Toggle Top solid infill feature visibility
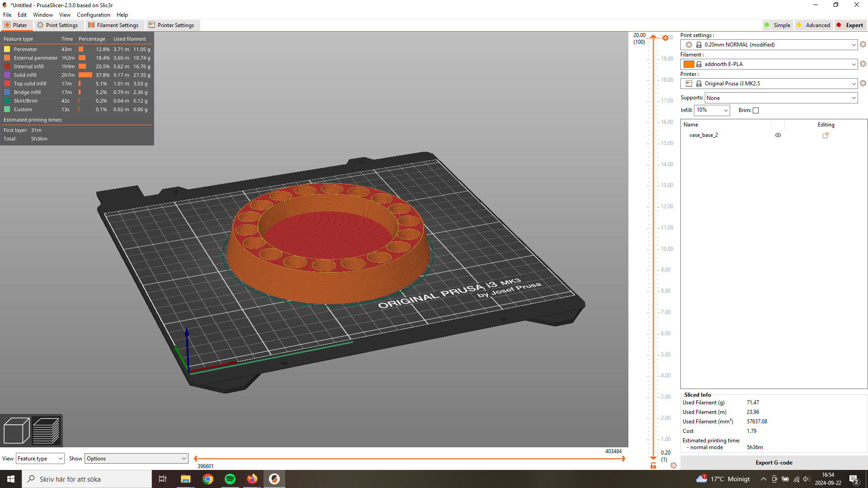The height and width of the screenshot is (488, 868). pyautogui.click(x=7, y=84)
